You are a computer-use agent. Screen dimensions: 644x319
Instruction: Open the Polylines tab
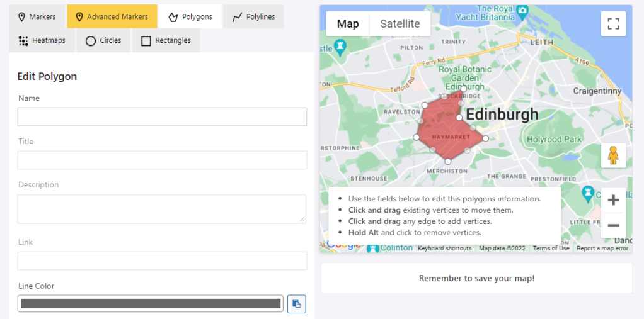coord(253,16)
